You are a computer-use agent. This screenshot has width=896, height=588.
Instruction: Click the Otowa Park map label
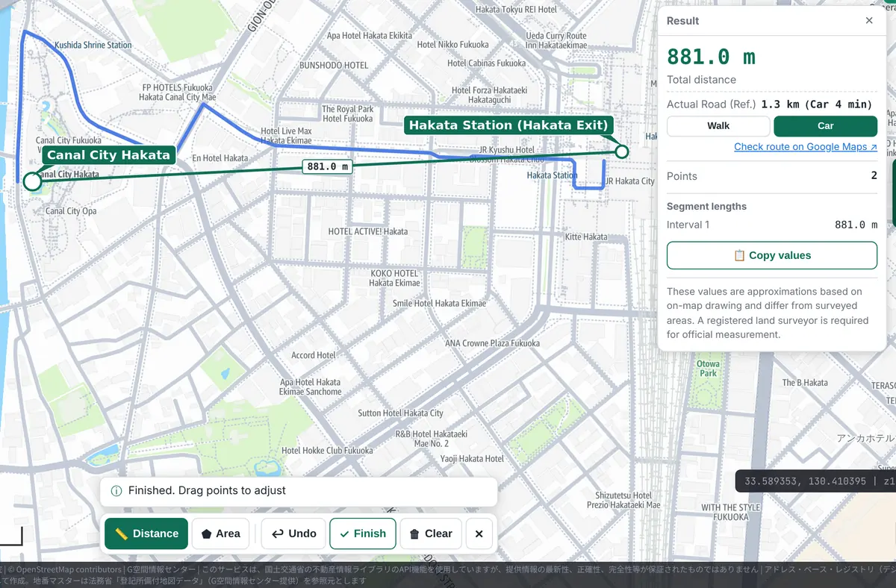pyautogui.click(x=708, y=369)
